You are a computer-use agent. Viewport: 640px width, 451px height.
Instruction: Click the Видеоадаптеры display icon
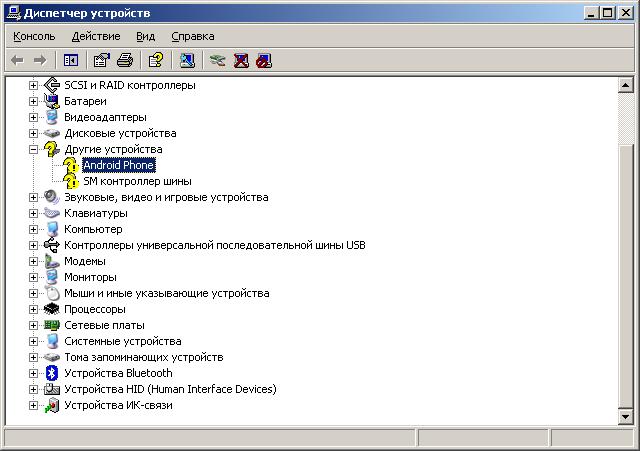coord(52,117)
